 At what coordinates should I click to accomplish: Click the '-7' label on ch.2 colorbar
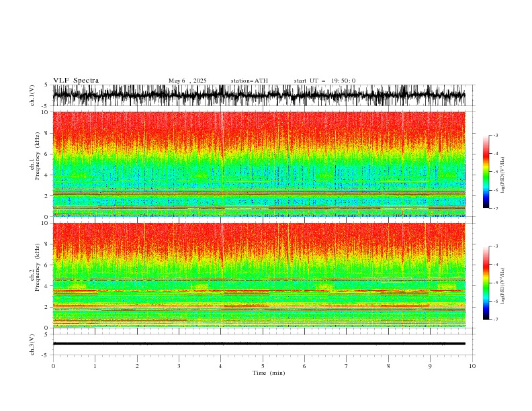495,319
